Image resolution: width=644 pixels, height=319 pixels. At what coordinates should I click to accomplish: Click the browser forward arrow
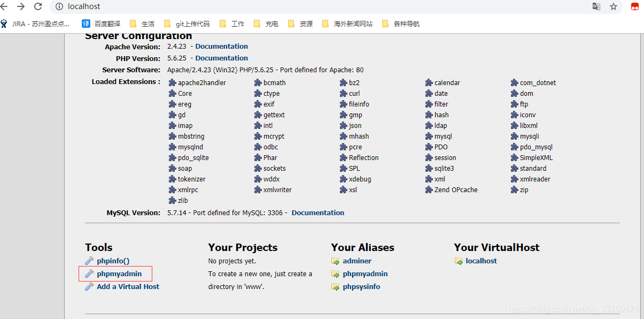20,6
